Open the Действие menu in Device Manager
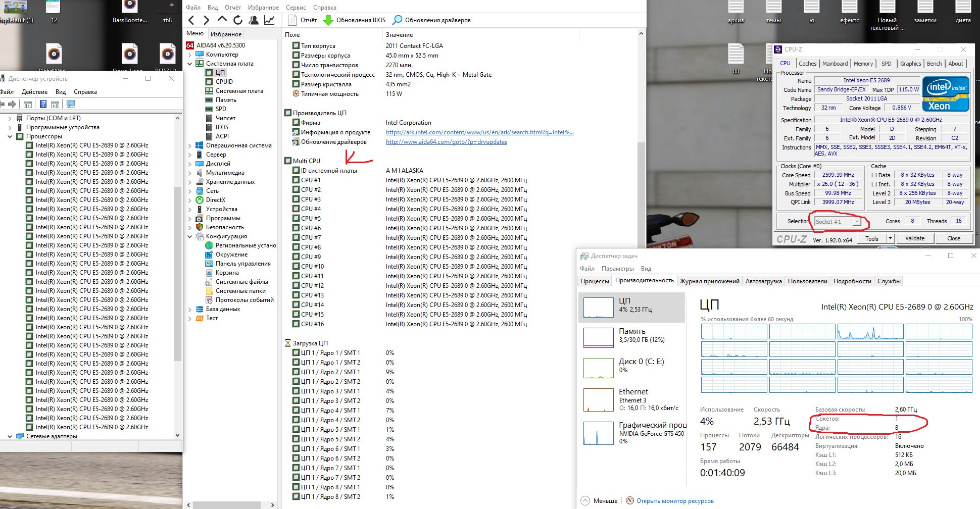This screenshot has height=509, width=980. [34, 92]
